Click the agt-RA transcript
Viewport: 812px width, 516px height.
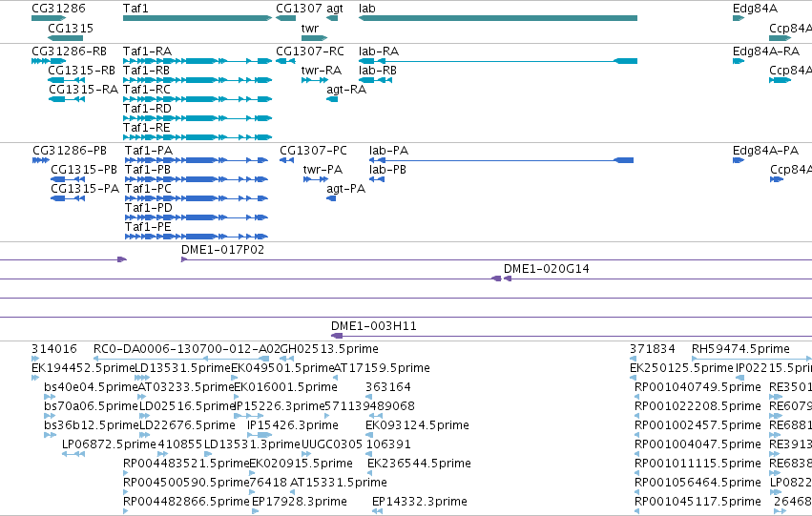(x=332, y=99)
